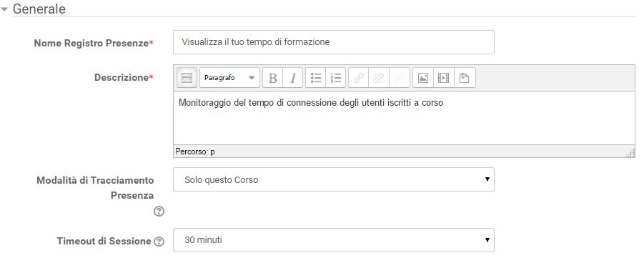This screenshot has width=644, height=258.
Task: Open help for Modalità di Tracciamento Presenza
Action: (159, 212)
